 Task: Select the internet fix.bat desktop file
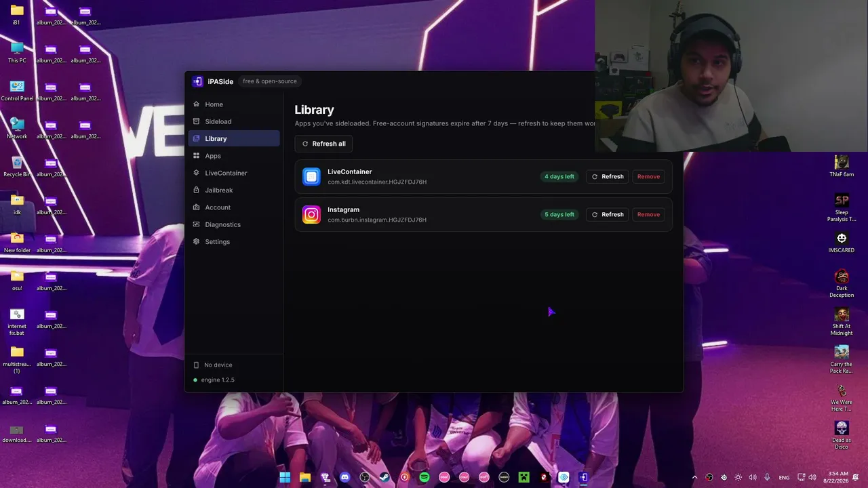(17, 322)
